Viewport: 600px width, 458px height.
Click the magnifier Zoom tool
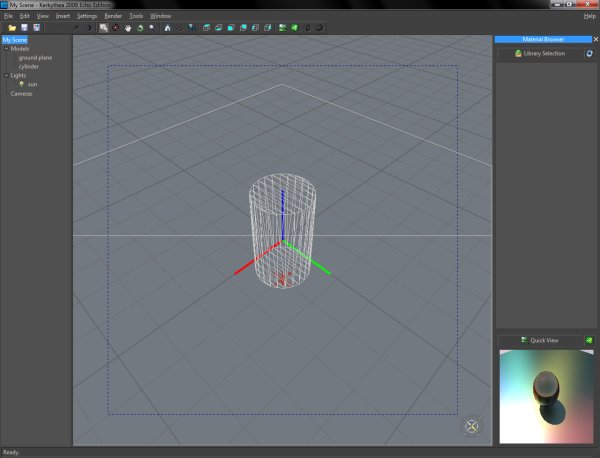pyautogui.click(x=152, y=28)
